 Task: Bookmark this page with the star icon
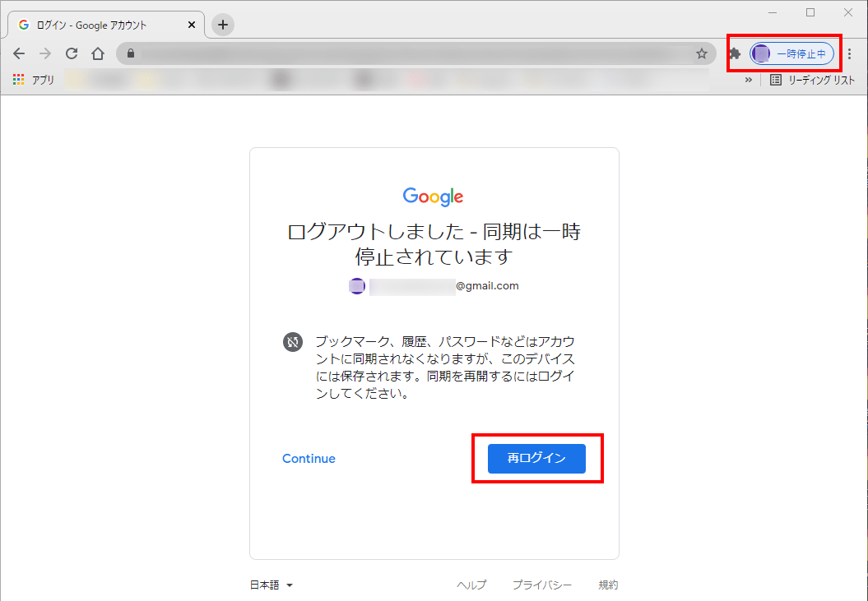(x=701, y=53)
